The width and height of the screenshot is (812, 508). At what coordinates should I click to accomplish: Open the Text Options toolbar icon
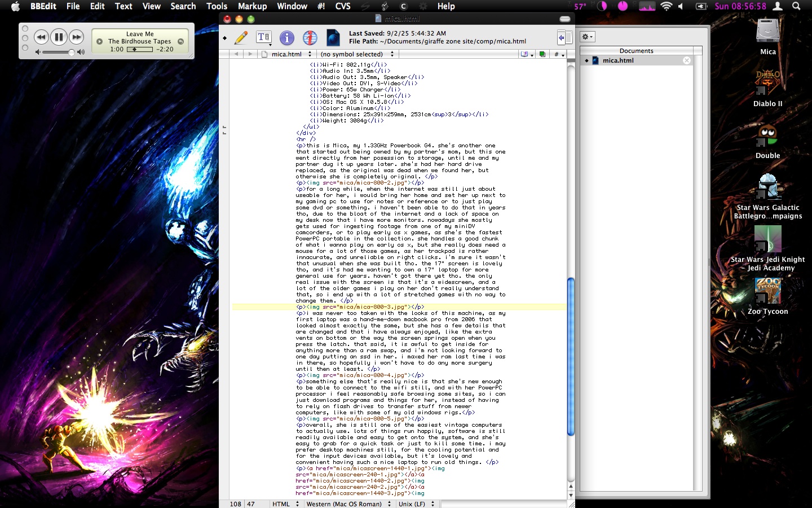tap(263, 38)
